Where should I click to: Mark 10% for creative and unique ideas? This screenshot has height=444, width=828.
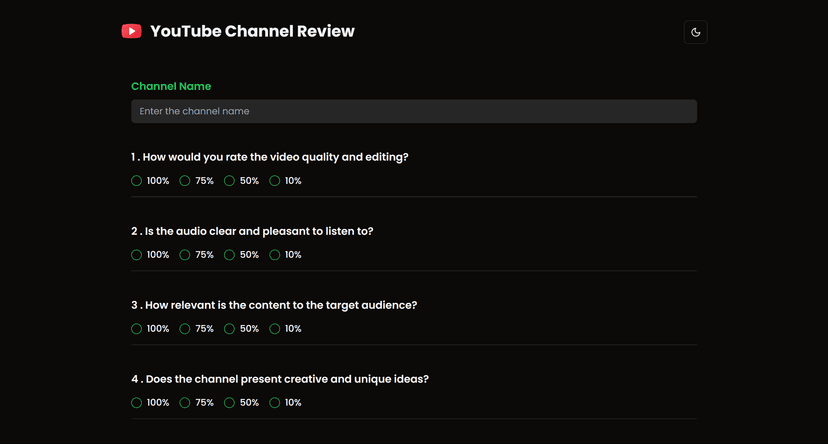(275, 403)
